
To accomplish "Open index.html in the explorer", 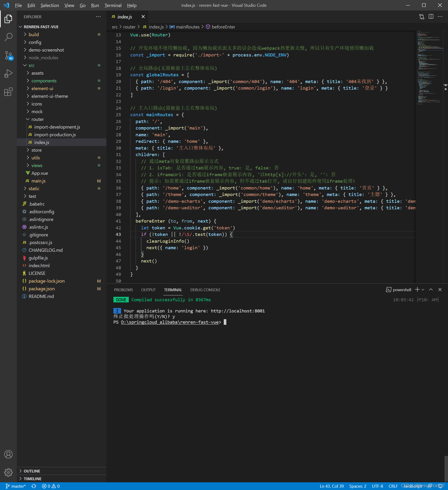I will [x=62, y=266].
